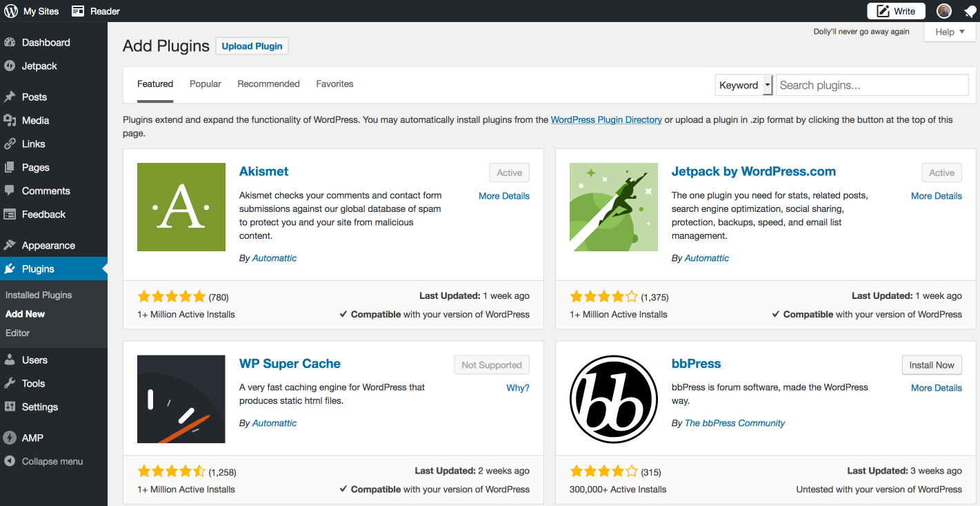Viewport: 980px width, 506px height.
Task: Open the user avatar profile icon
Action: coord(944,11)
